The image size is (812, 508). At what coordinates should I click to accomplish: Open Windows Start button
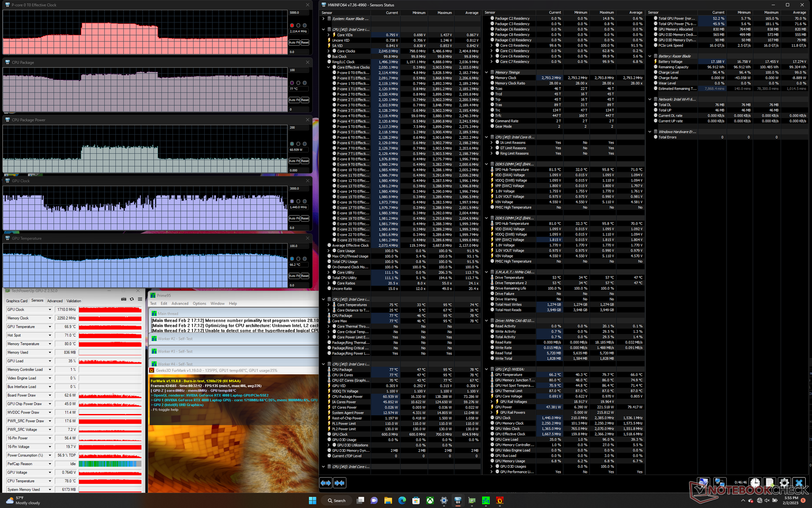click(x=313, y=500)
